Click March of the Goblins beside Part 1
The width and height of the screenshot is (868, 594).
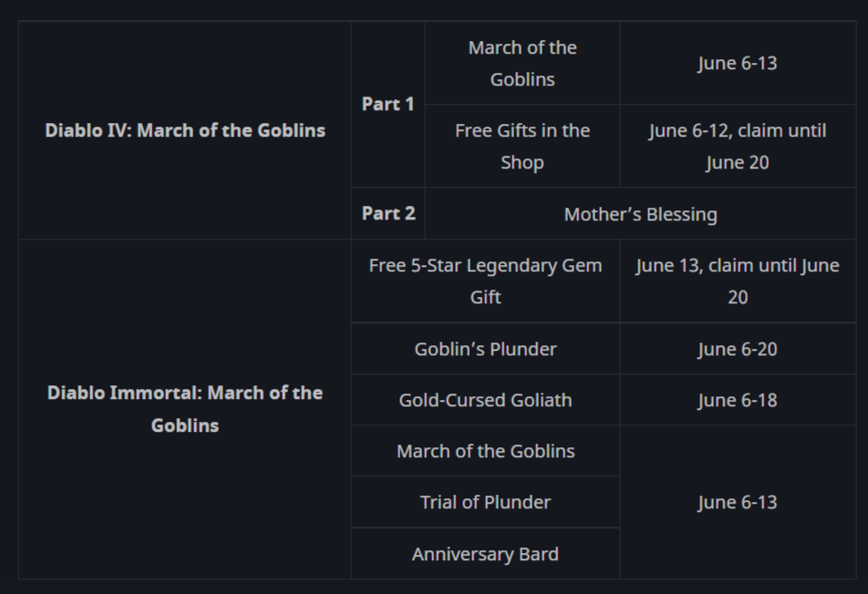(x=522, y=63)
